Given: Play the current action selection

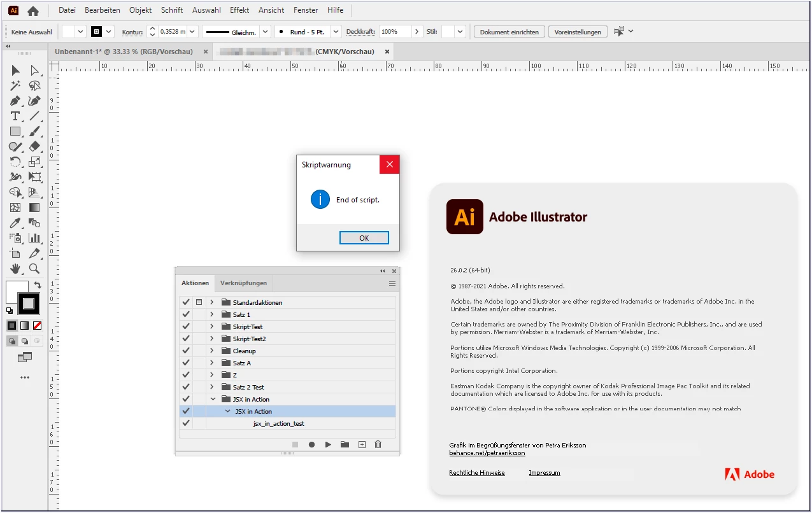Looking at the screenshot, I should pos(328,444).
